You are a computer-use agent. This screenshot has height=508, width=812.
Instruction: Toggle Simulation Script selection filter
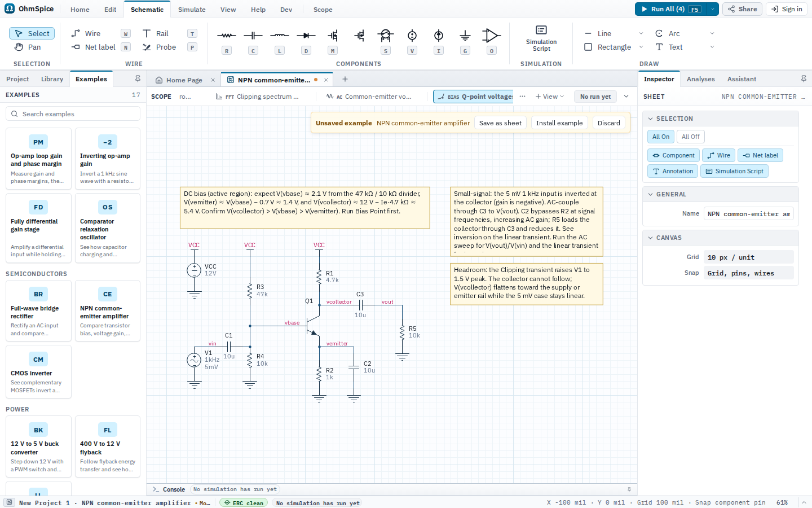734,171
